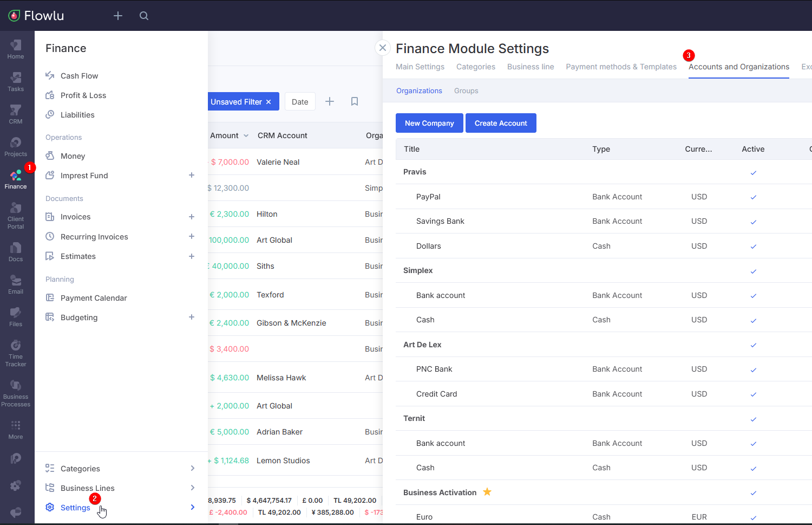This screenshot has height=525, width=812.
Task: Open the Docs module icon
Action: click(x=16, y=251)
